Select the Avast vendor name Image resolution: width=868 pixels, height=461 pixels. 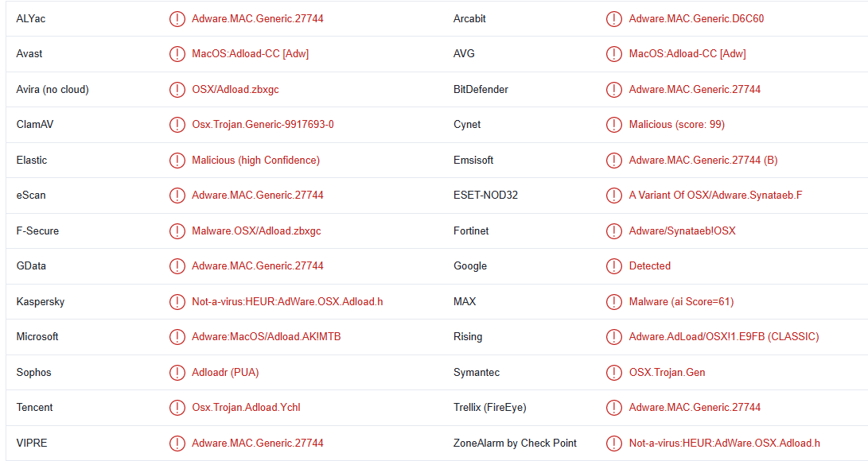(29, 54)
